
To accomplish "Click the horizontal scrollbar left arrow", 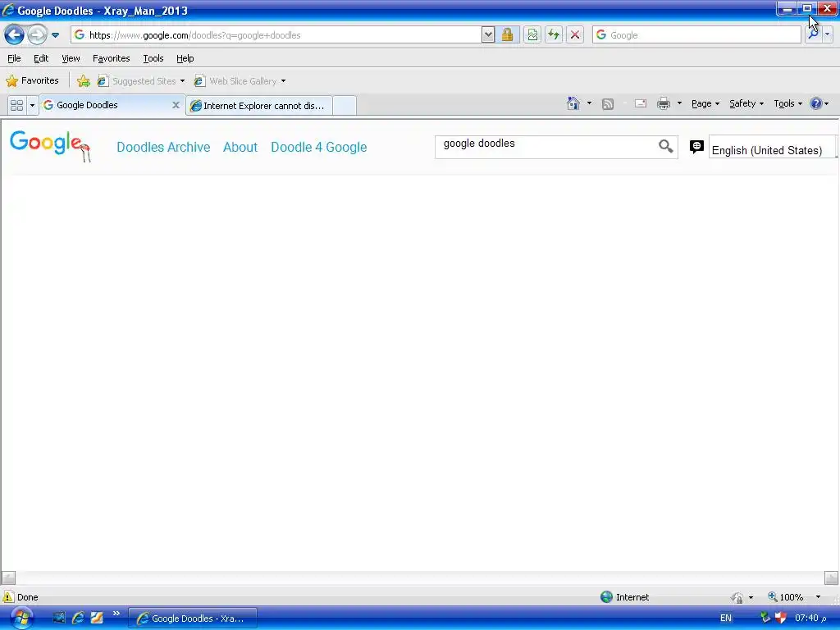I will [8, 578].
